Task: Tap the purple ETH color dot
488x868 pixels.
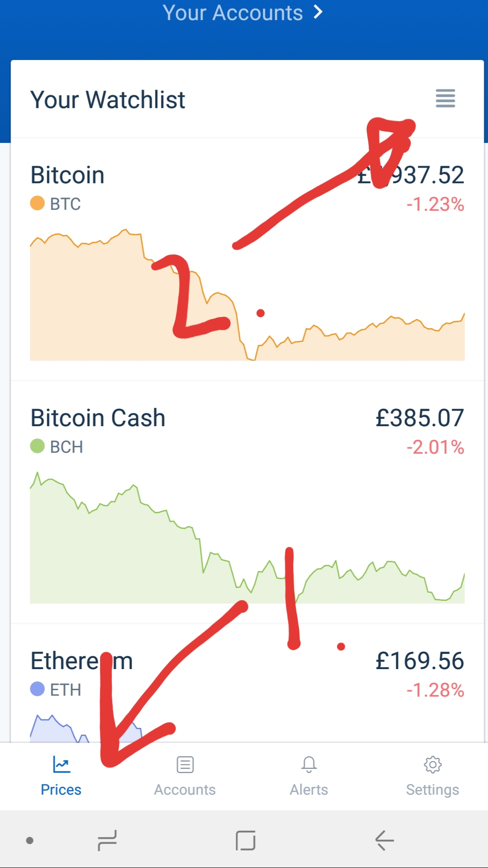Action: point(37,689)
